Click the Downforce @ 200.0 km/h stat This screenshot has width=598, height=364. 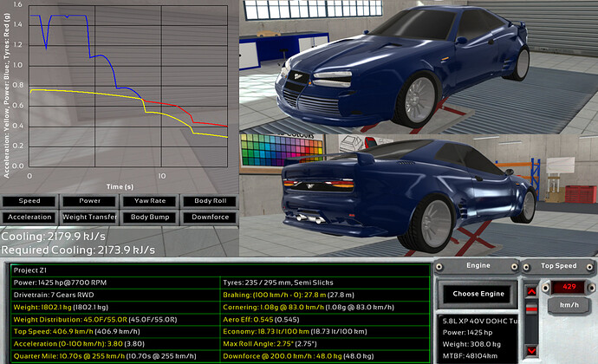click(325, 356)
